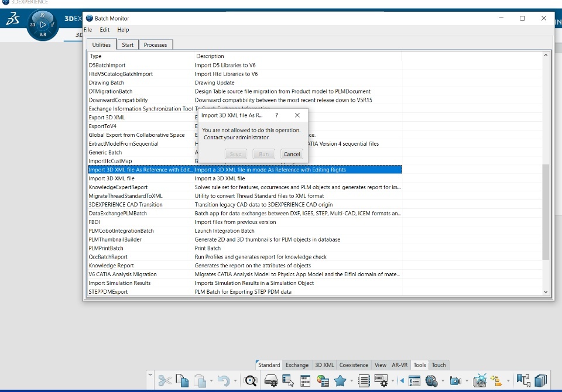Switch to the Start tab
562x392 pixels.
128,45
